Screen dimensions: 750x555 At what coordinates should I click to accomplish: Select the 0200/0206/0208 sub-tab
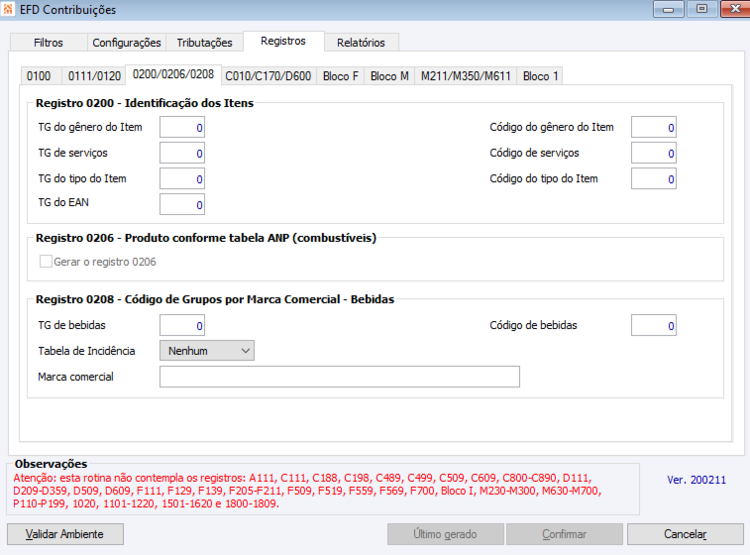click(173, 74)
